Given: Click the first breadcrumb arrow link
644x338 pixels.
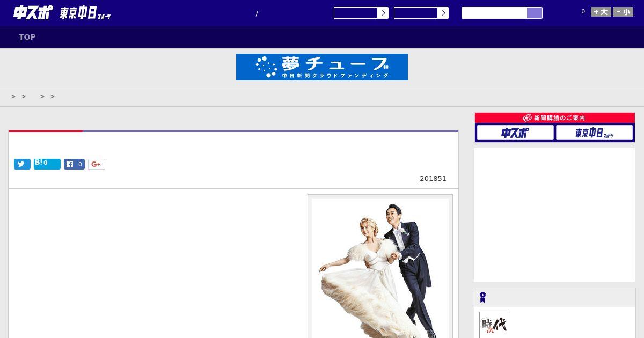Looking at the screenshot, I should 13,97.
